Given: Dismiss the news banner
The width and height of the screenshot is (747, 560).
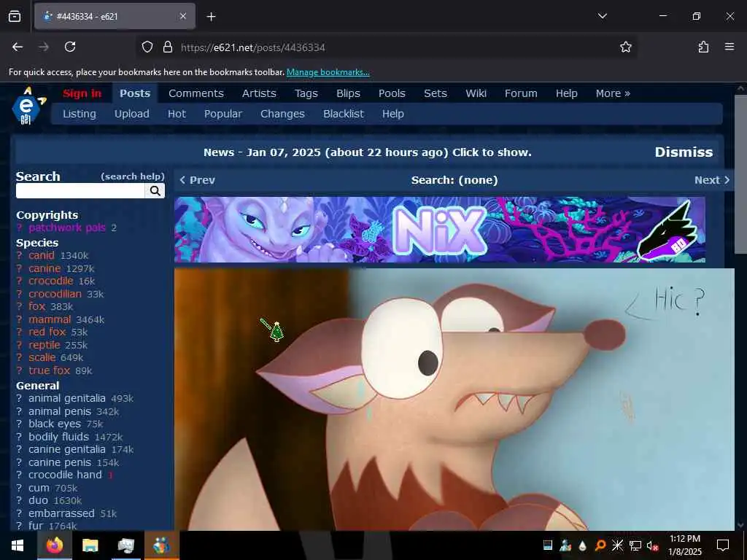Looking at the screenshot, I should point(684,152).
